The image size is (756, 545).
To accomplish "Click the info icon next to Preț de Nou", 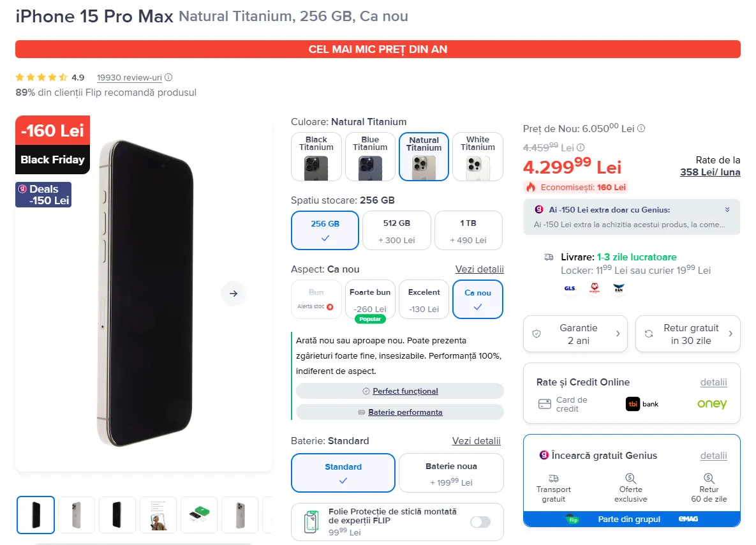I will point(641,128).
